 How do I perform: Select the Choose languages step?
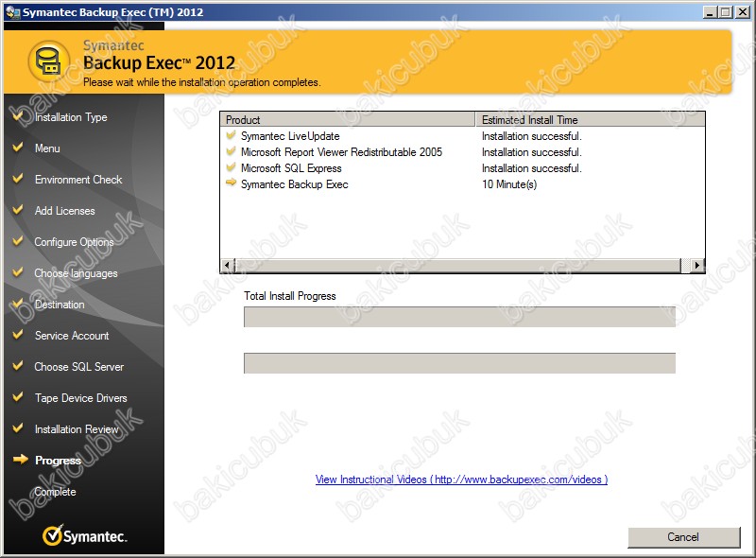pos(76,273)
